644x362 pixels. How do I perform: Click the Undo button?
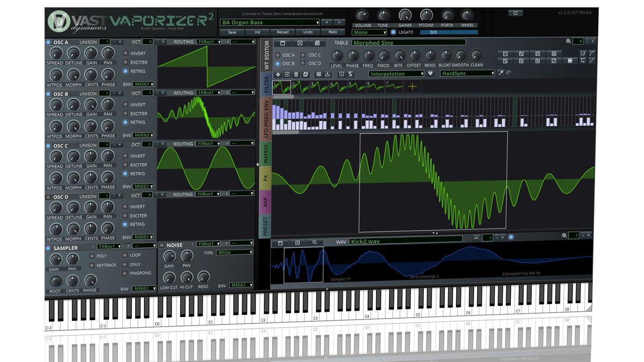point(308,32)
